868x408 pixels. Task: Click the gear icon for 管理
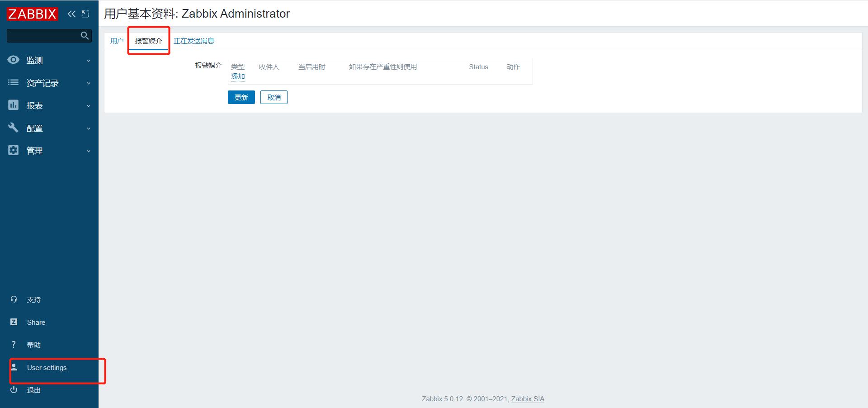click(14, 150)
